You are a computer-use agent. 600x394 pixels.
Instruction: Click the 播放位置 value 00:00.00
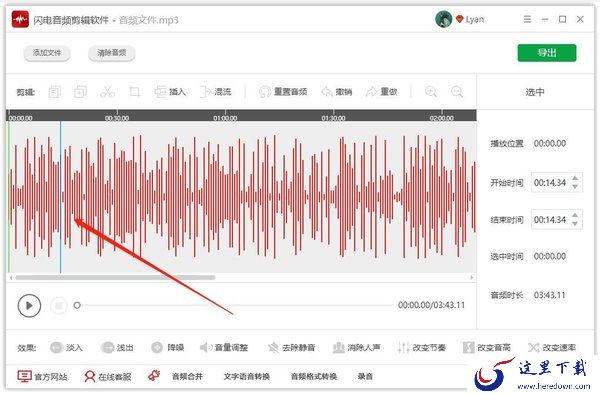click(x=550, y=143)
